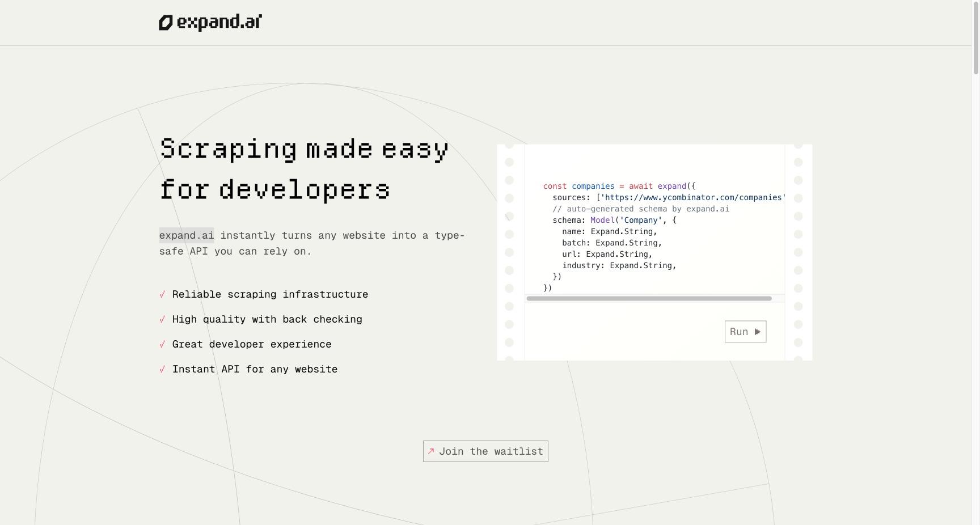This screenshot has height=525, width=980.
Task: Click a perforation dot on the code card edge
Action: 509,162
